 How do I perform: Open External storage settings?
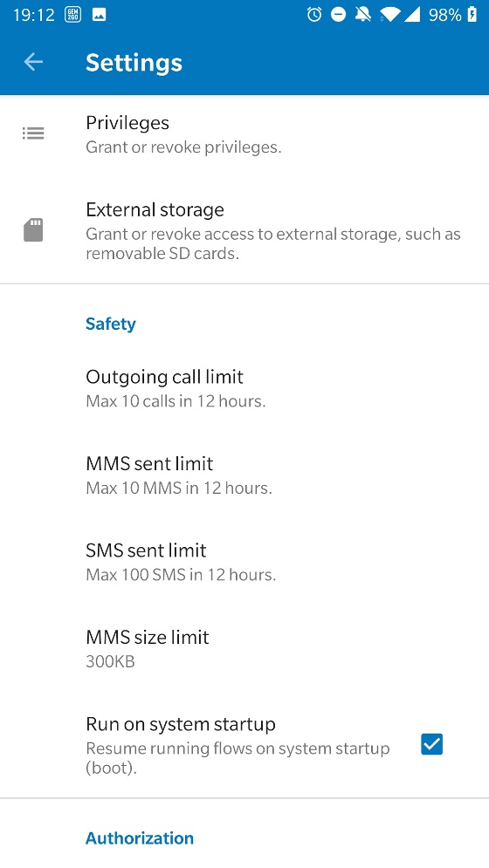[x=244, y=231]
